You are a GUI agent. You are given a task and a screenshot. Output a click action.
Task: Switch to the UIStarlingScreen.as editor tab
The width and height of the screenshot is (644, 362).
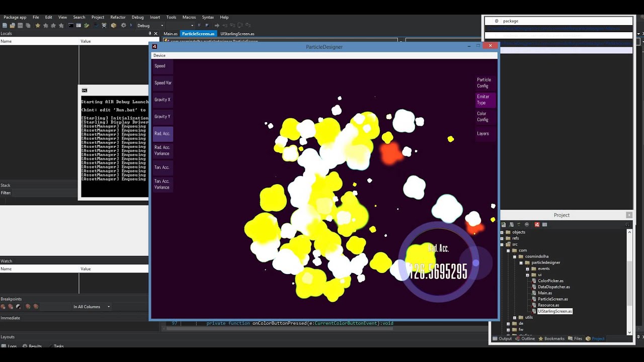coord(237,34)
